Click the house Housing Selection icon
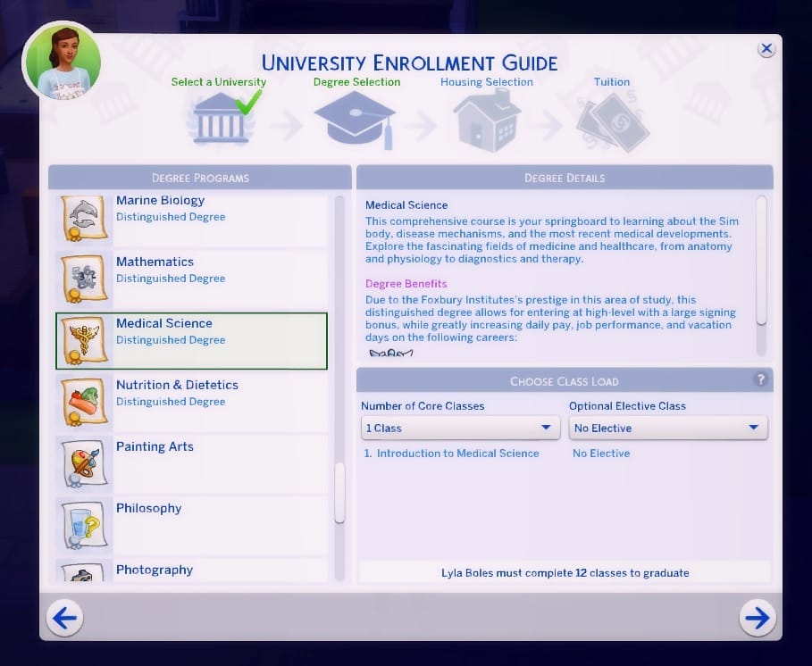Image resolution: width=812 pixels, height=666 pixels. pos(486,120)
